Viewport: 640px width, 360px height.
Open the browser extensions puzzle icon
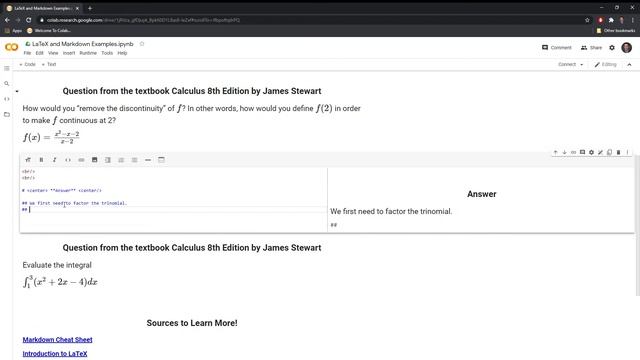click(611, 20)
